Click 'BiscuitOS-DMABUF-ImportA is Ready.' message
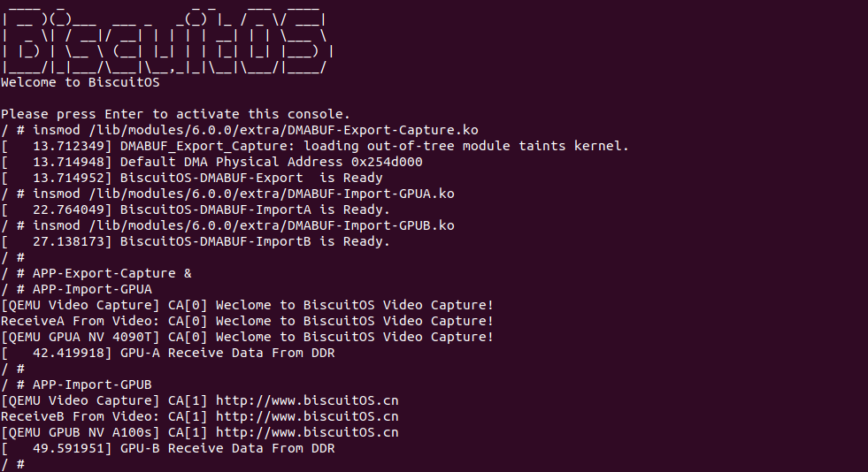Viewport: 868px width, 472px height. coord(255,209)
